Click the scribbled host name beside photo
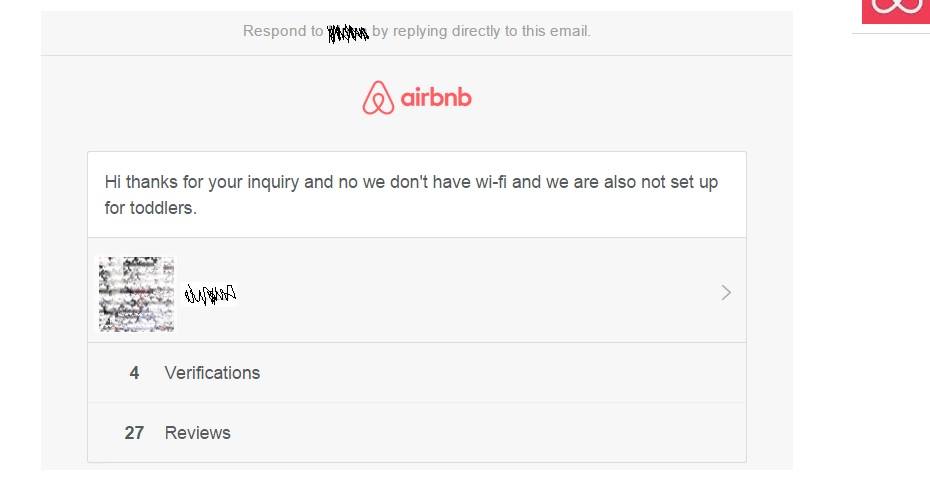The width and height of the screenshot is (930, 479). (x=210, y=294)
